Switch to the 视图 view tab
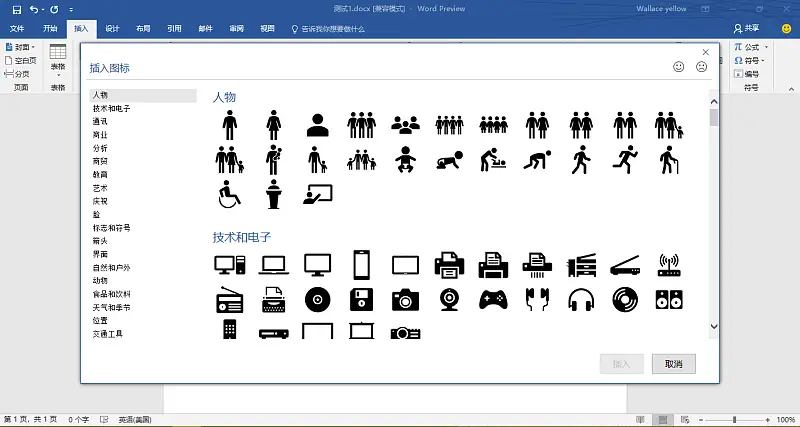 267,29
